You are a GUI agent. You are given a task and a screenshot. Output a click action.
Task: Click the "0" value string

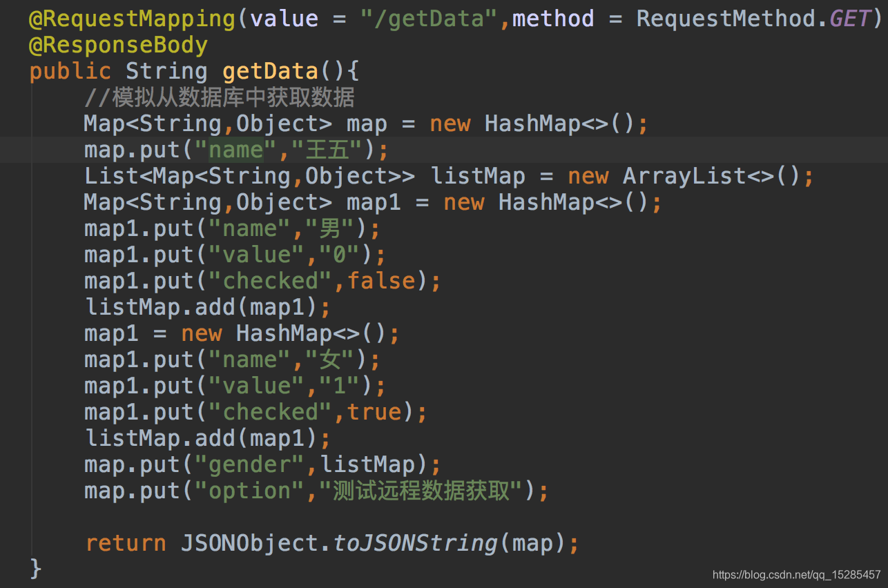(339, 255)
